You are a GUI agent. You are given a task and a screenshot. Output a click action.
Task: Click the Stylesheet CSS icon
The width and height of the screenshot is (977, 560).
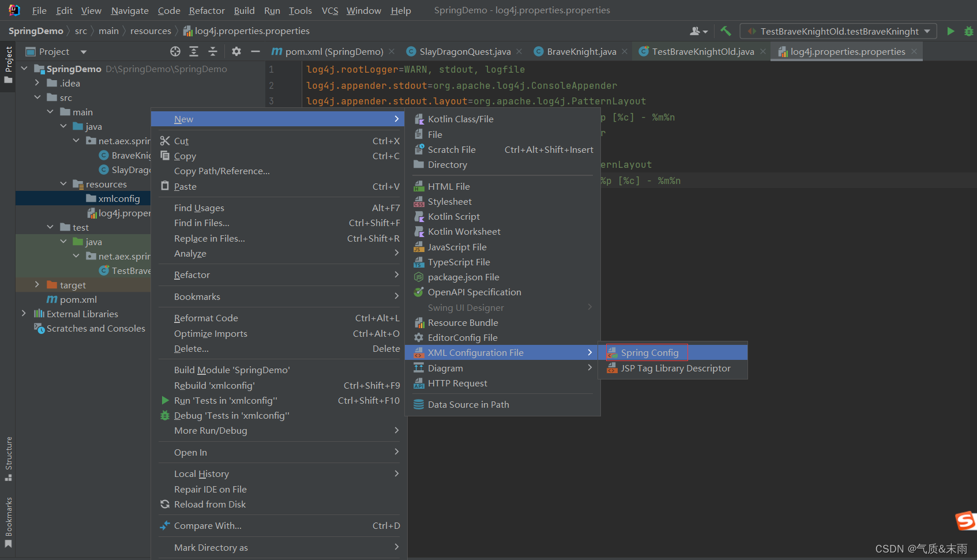coord(419,201)
